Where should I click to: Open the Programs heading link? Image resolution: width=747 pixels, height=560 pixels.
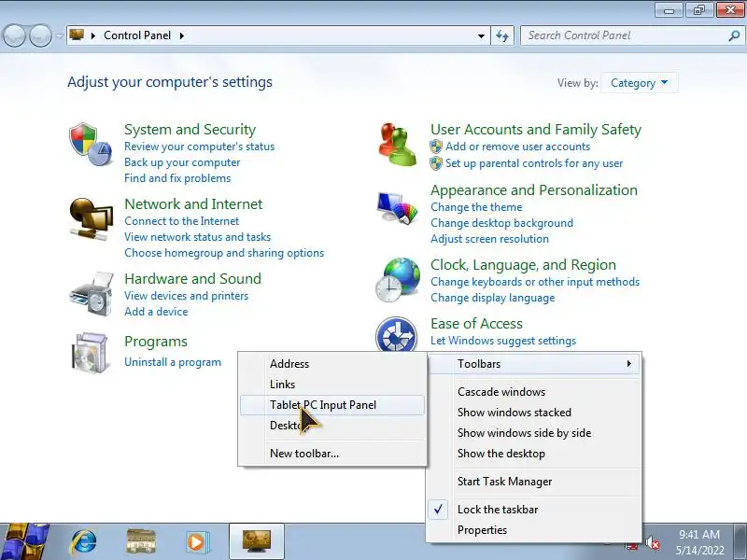pyautogui.click(x=156, y=342)
